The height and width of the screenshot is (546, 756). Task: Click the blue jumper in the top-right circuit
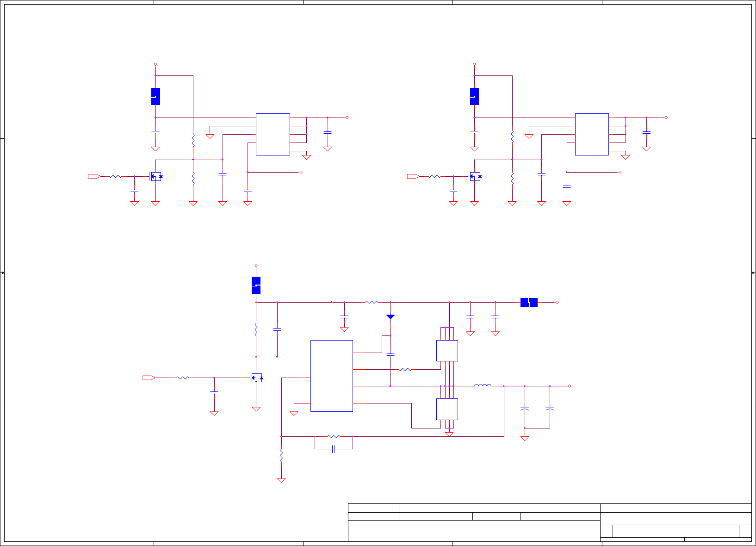coord(474,96)
